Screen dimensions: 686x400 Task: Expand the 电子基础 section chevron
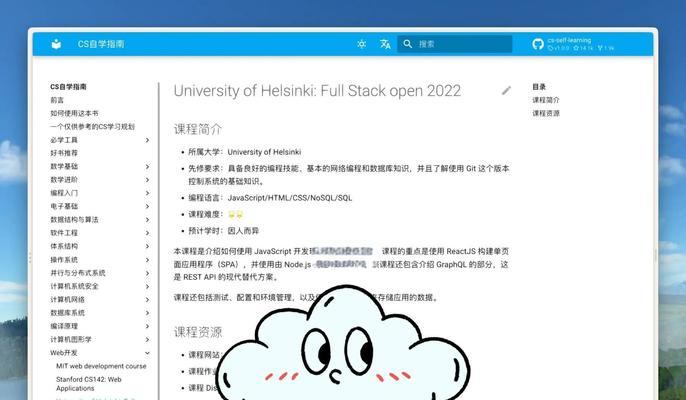(x=147, y=207)
